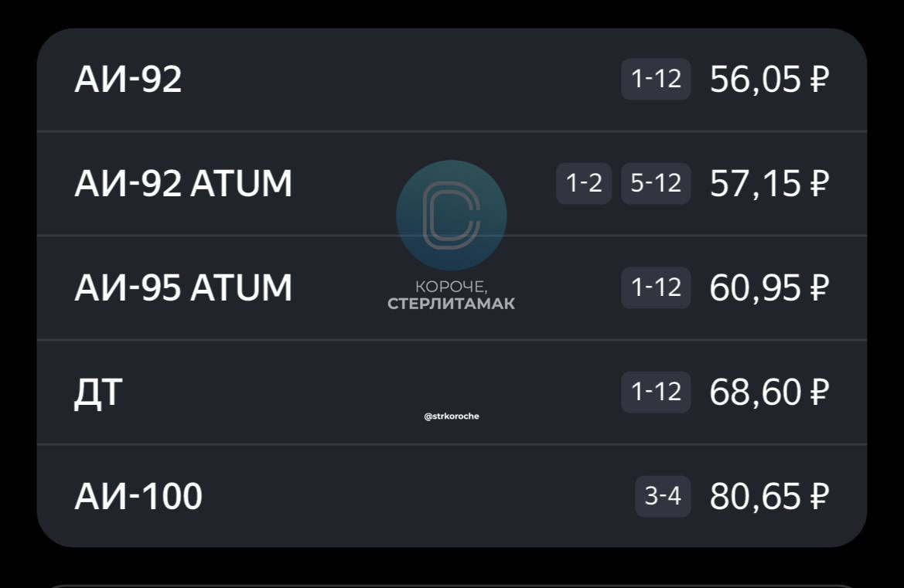The height and width of the screenshot is (588, 904).
Task: Click the 5-12 pump badge for АИ-92 ATUM
Action: point(656,183)
